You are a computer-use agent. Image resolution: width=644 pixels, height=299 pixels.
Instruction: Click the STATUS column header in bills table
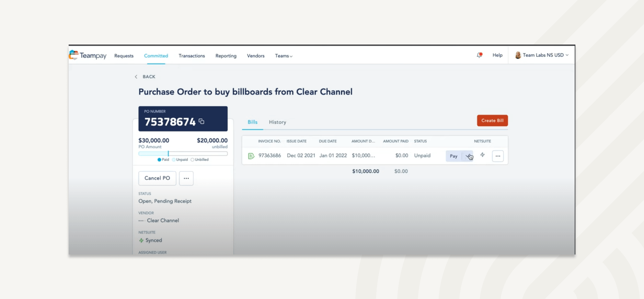click(x=421, y=141)
